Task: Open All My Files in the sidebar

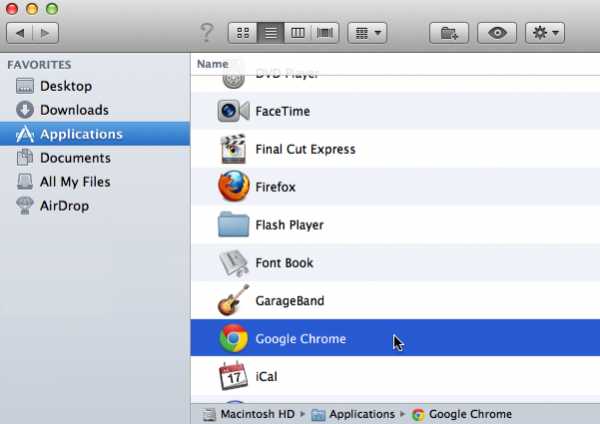Action: [x=95, y=182]
